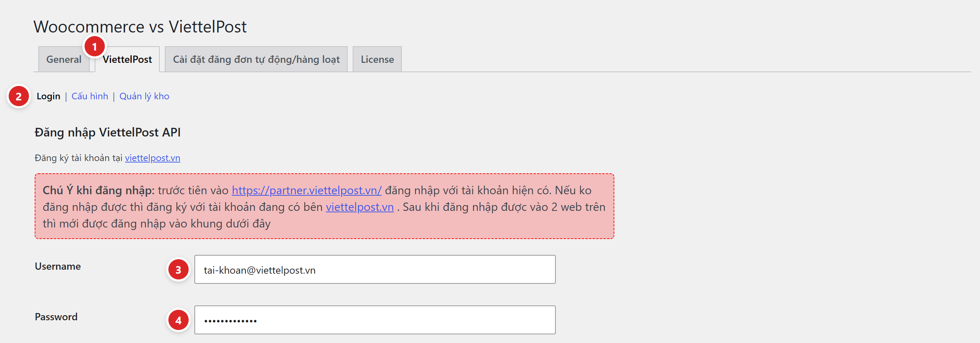Select the Login sub-section link
980x343 pixels.
(x=48, y=96)
